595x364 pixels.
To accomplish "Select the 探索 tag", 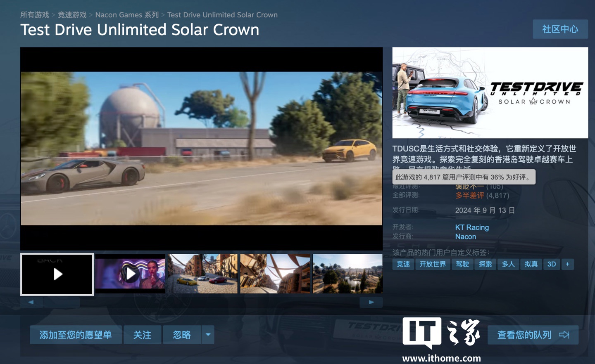I will 485,264.
